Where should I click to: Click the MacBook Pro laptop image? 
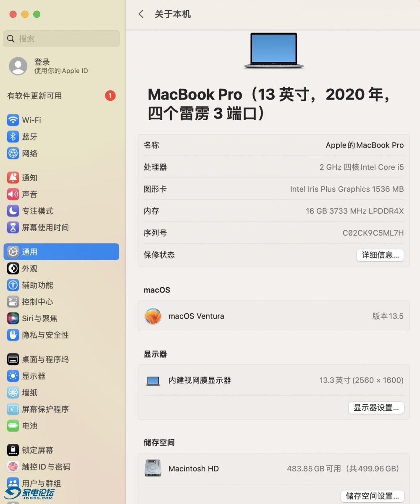(x=273, y=50)
